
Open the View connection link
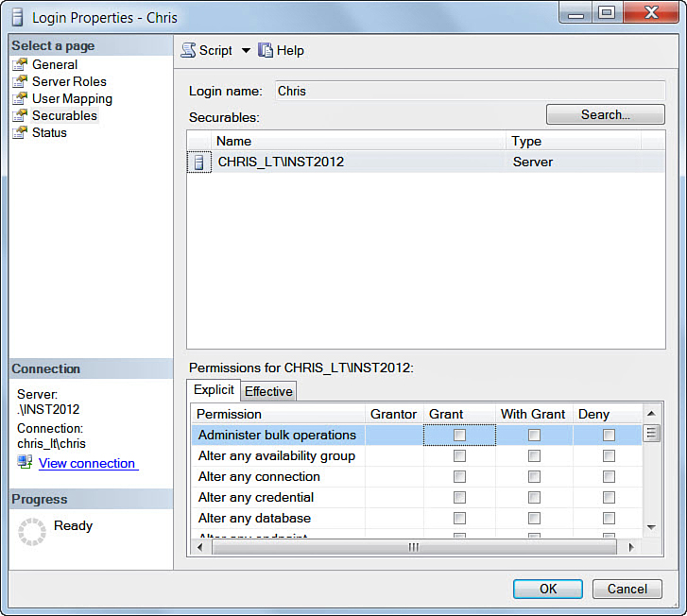(87, 463)
